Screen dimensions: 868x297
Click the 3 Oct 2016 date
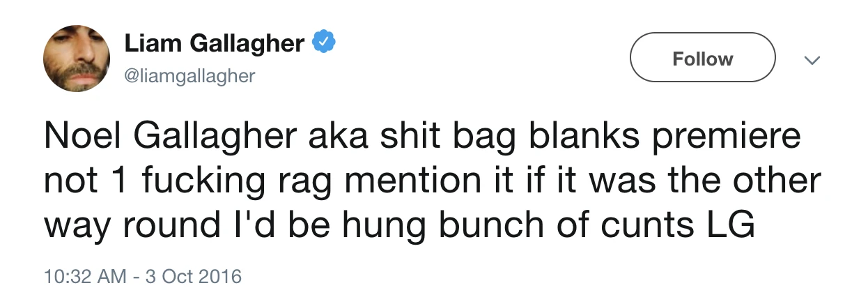point(191,276)
